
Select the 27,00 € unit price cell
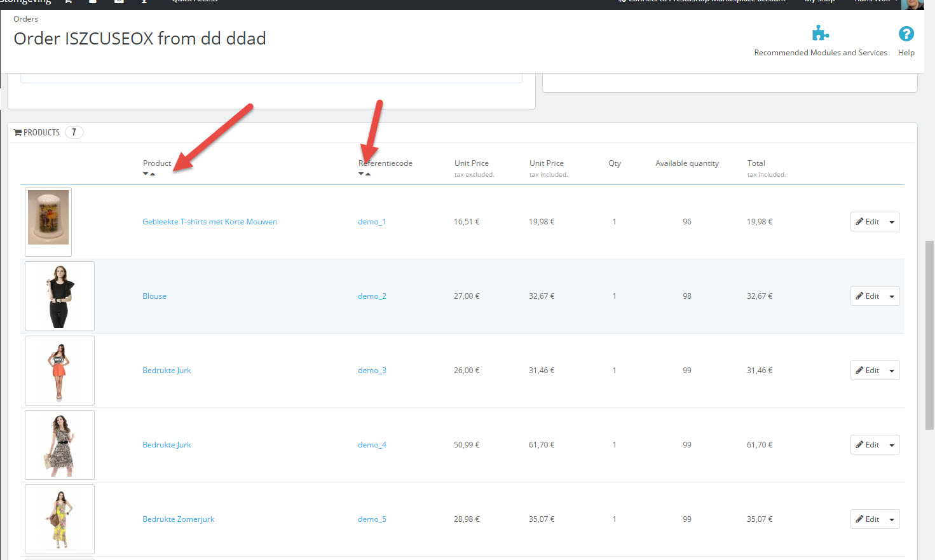click(467, 296)
